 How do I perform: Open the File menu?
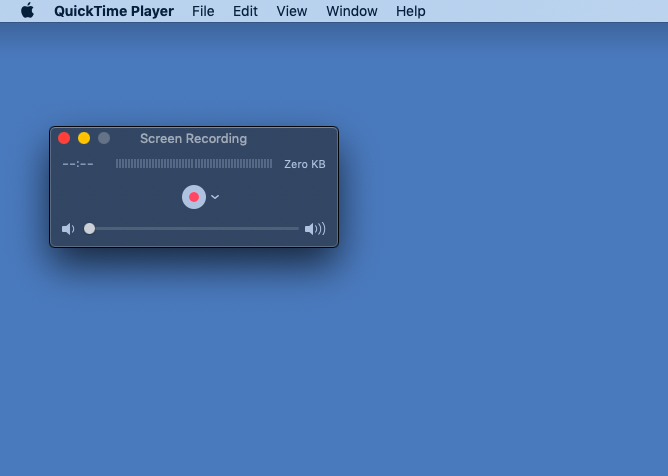203,11
